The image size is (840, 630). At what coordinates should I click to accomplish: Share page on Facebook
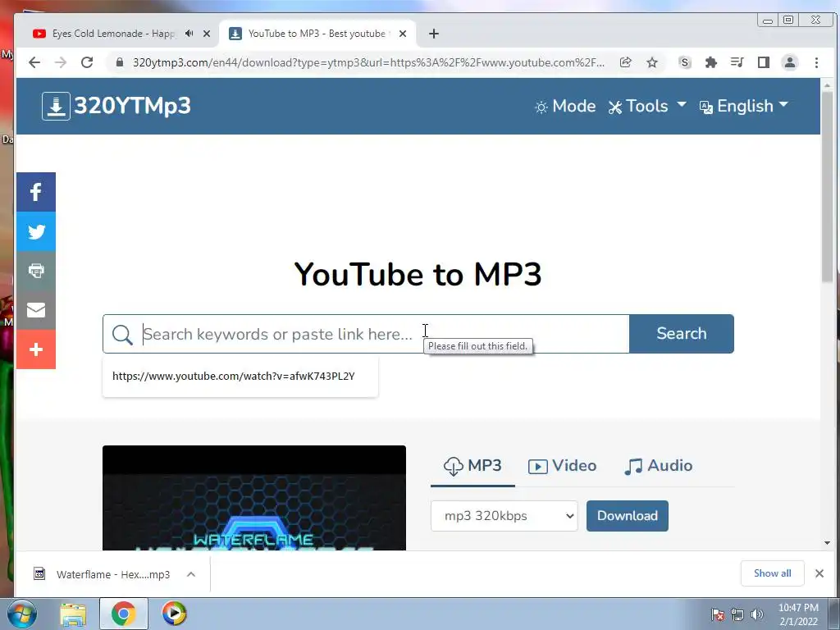coord(36,192)
